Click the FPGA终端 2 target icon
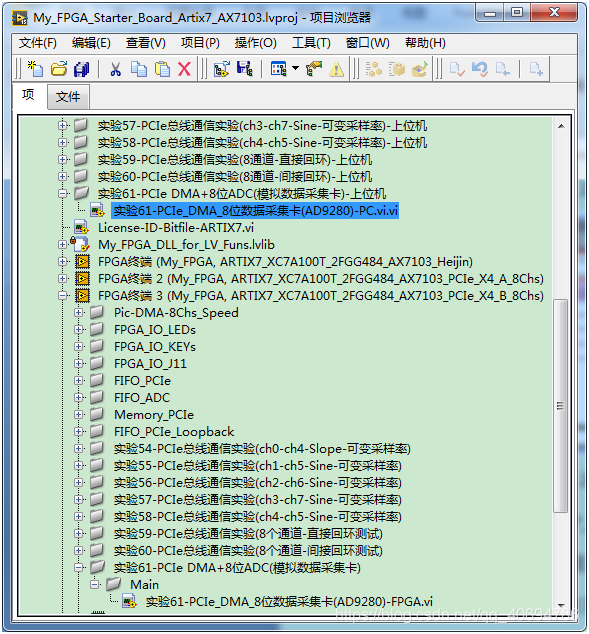Viewport: 589px width, 634px height. (82, 279)
